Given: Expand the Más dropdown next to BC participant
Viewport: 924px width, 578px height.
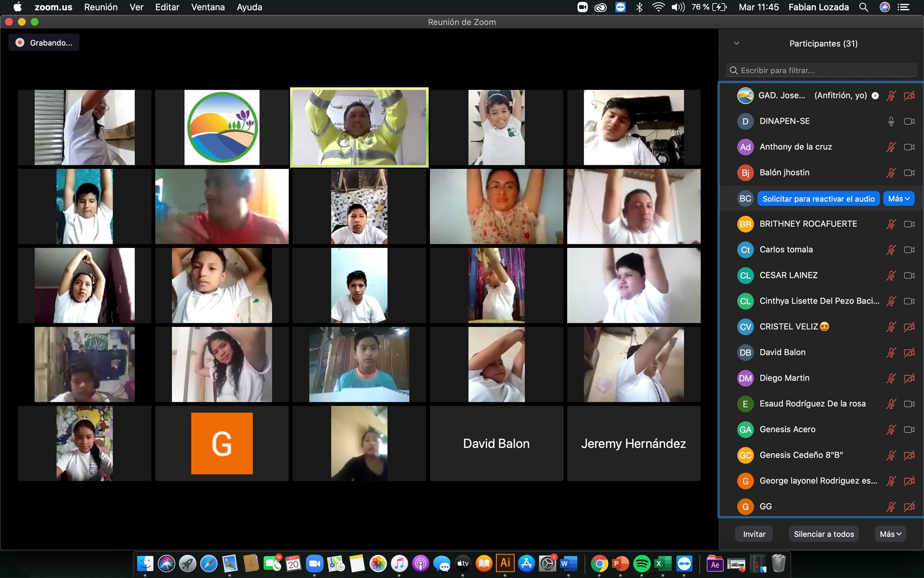Looking at the screenshot, I should pos(899,199).
